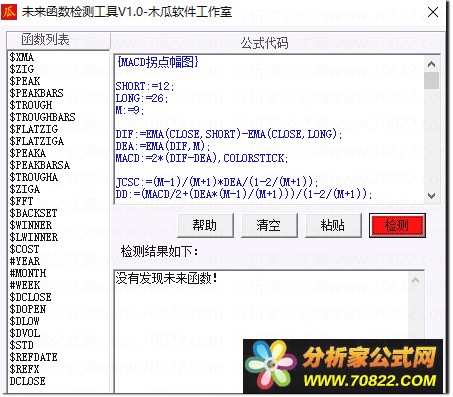
Task: Select $ZIGA in the function list
Action: (25, 189)
